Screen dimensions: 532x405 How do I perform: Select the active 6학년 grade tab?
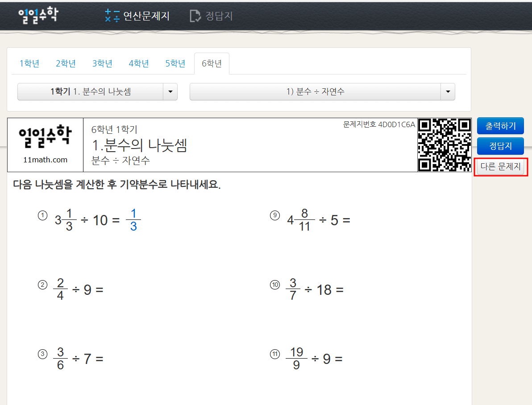212,63
